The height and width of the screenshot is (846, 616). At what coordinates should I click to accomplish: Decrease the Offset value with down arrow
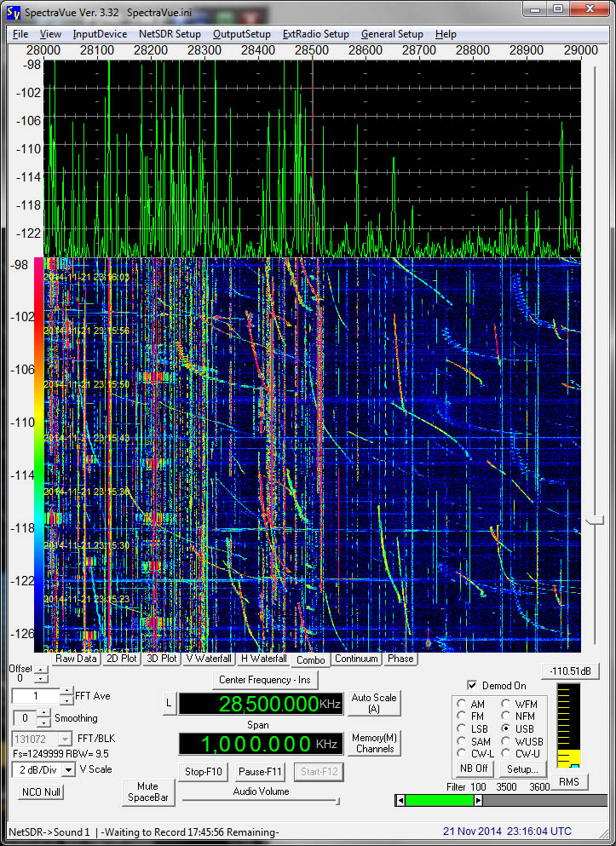(41, 678)
